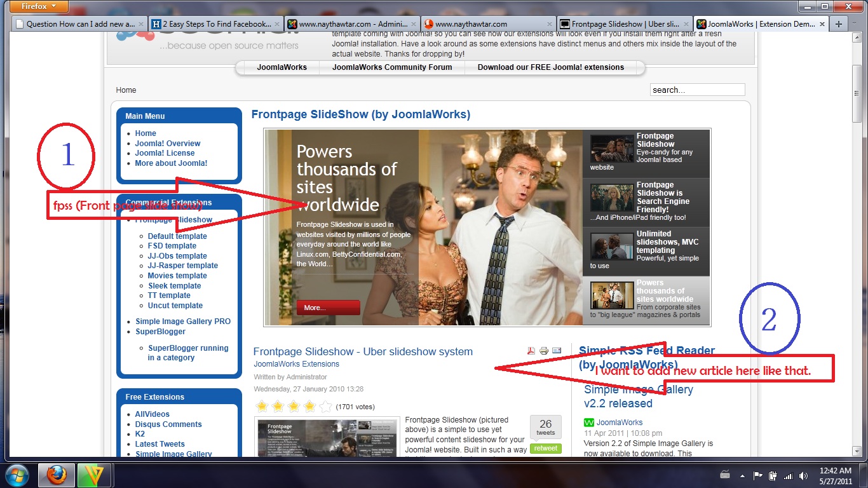Open the 'JJ-Rasper template' sidebar link
Viewport: 868px width, 488px height.
(183, 266)
